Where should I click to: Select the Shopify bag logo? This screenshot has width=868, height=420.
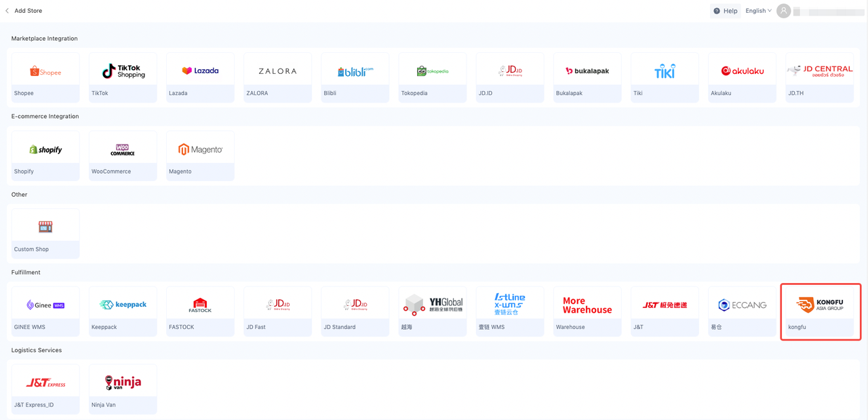(45, 149)
